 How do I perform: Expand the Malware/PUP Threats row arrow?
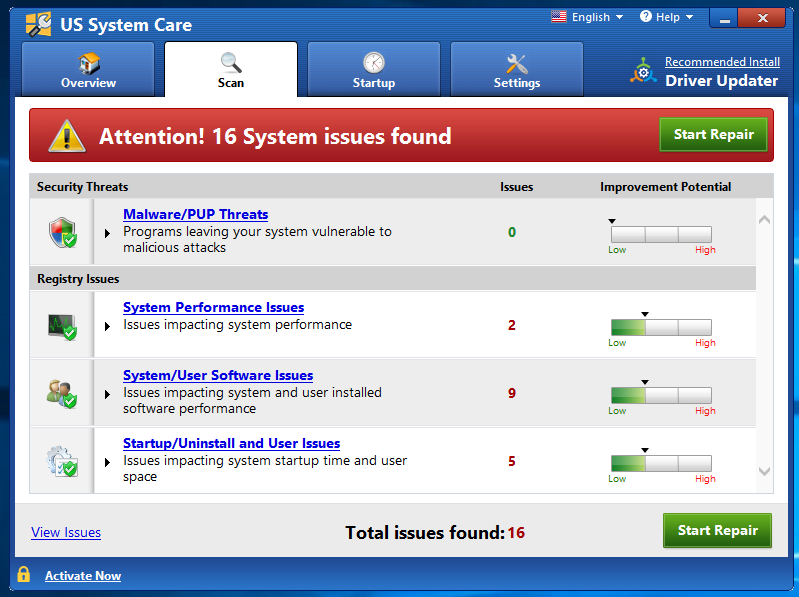click(107, 233)
